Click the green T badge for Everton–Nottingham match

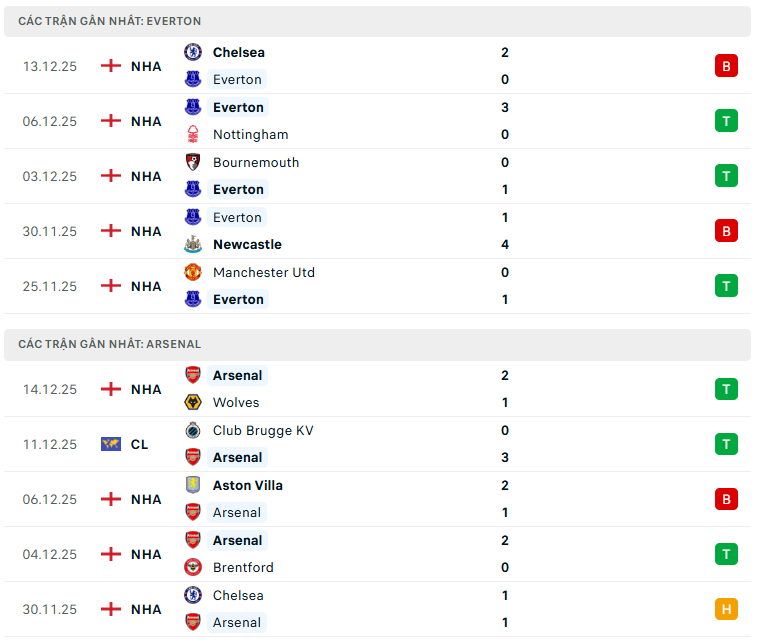click(x=726, y=121)
